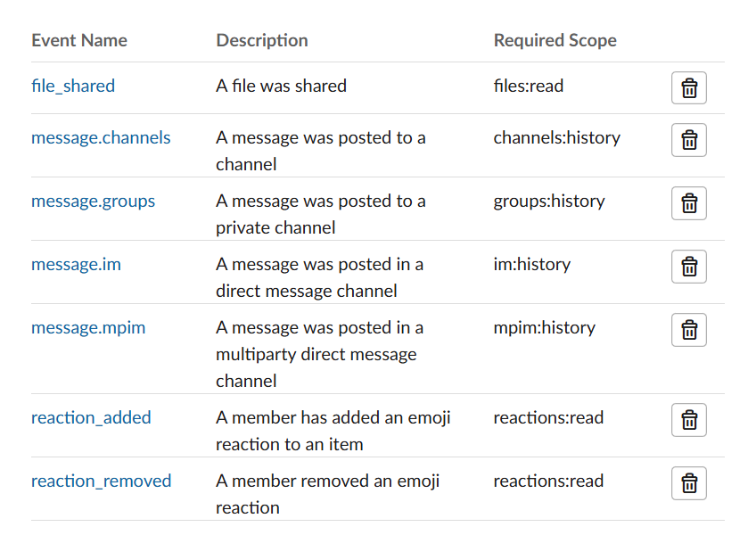Remove the reaction_removed event via trash
The height and width of the screenshot is (535, 756).
(x=689, y=483)
